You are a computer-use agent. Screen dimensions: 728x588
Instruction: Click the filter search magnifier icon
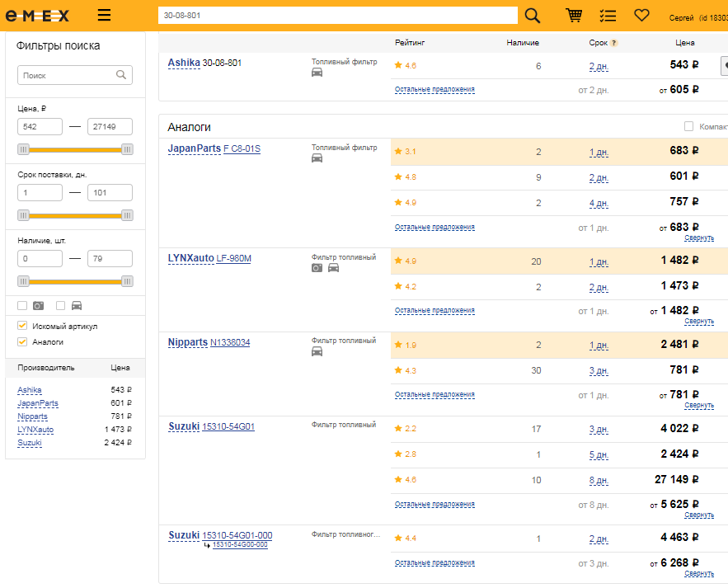pyautogui.click(x=121, y=75)
